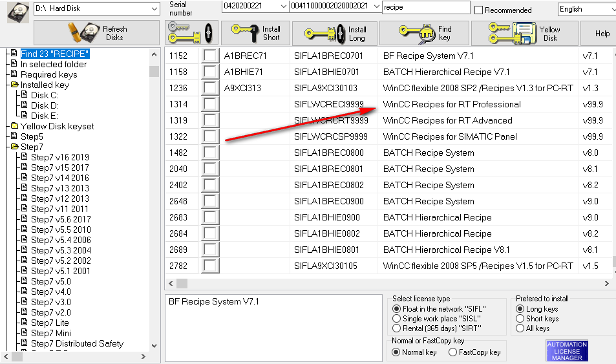This screenshot has width=616, height=364.
Task: Select Step7 v15 2017 in tree
Action: click(60, 167)
